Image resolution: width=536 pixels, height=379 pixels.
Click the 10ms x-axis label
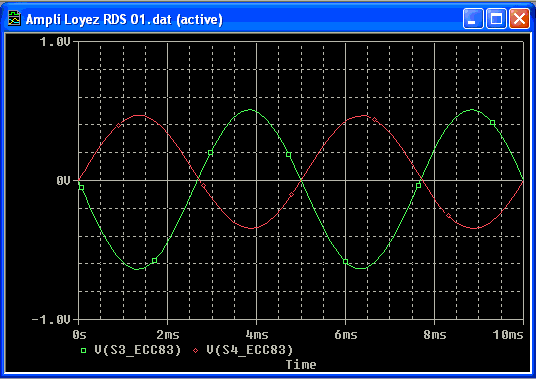click(x=508, y=335)
